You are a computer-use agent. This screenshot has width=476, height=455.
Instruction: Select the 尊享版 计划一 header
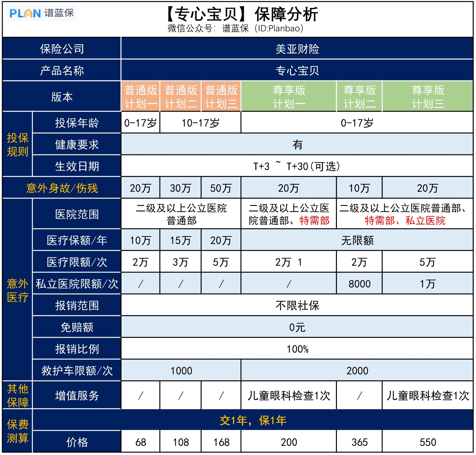(x=289, y=97)
